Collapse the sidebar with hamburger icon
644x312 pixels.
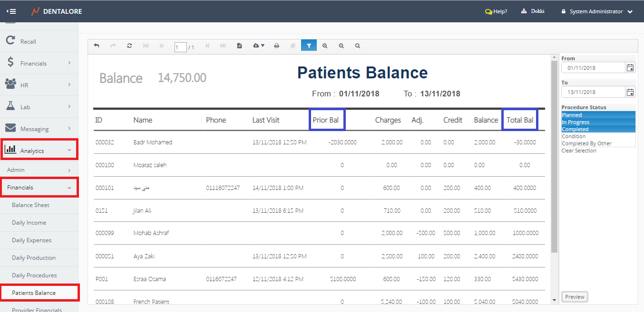[11, 11]
